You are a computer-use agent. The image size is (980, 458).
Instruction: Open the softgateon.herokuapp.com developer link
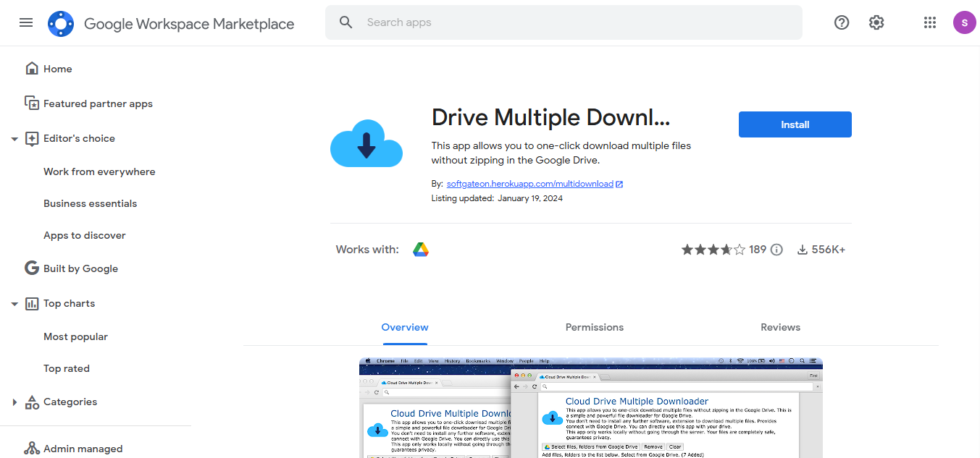529,184
